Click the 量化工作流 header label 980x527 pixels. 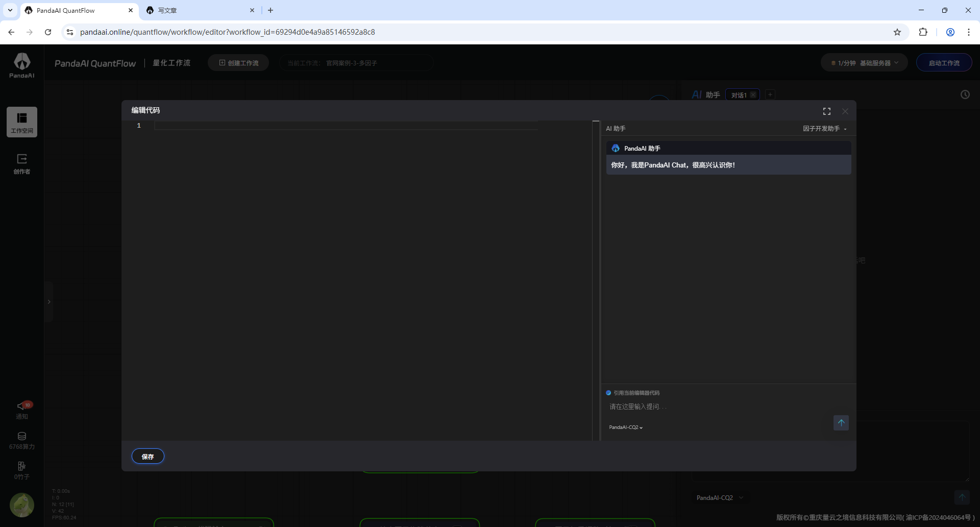171,63
